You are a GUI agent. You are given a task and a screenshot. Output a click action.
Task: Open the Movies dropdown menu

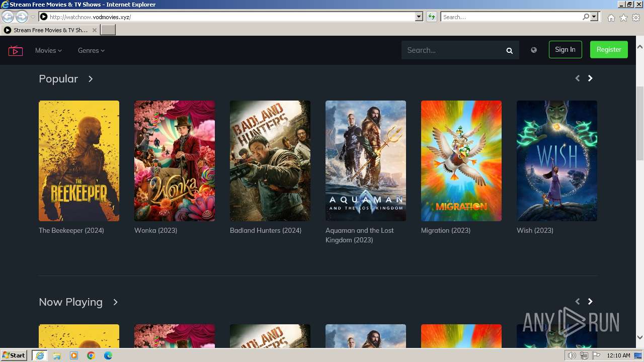pos(48,50)
